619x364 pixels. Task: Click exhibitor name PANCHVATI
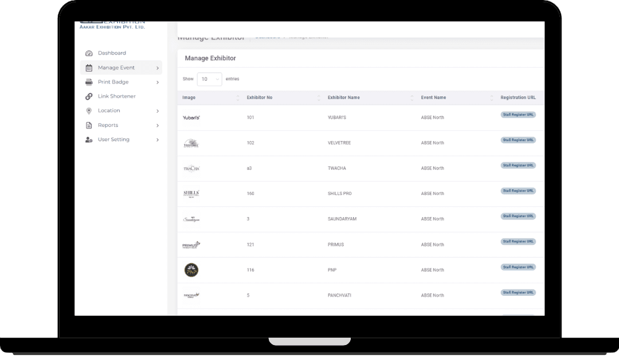pos(339,295)
